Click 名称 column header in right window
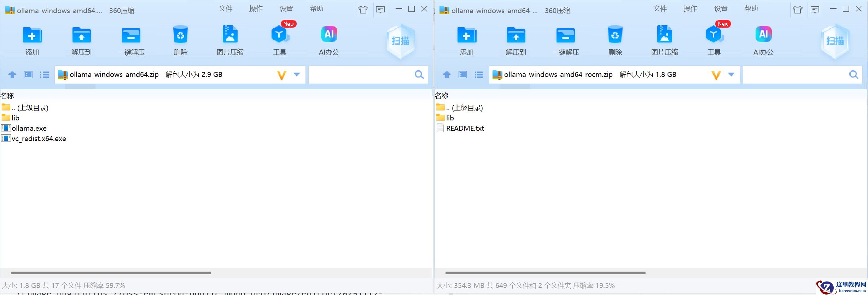Screen dimensions: 868x295 (442, 96)
